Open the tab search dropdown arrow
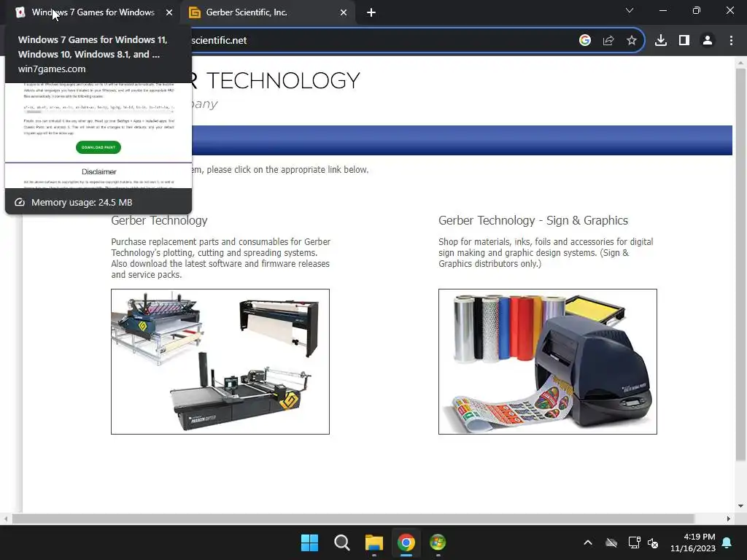Viewport: 747px width, 560px height. pyautogui.click(x=630, y=10)
